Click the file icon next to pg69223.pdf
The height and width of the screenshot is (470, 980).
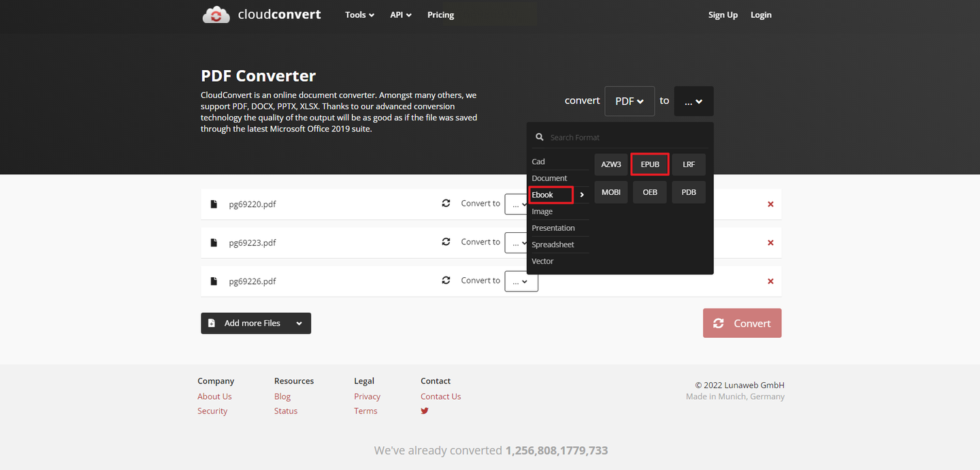pyautogui.click(x=214, y=243)
